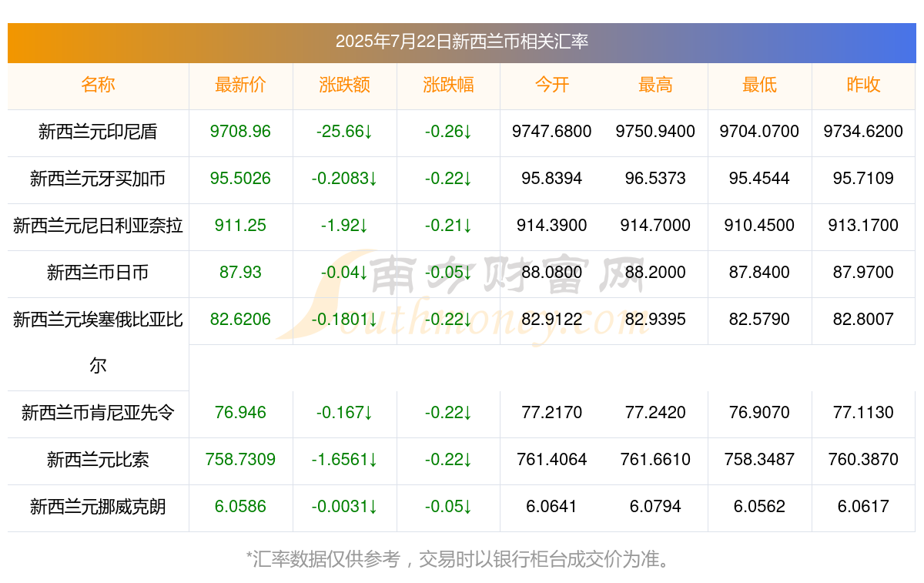924x583 pixels.
Task: Click the 新西兰元挪威克朗 currency name
Action: pos(98,507)
